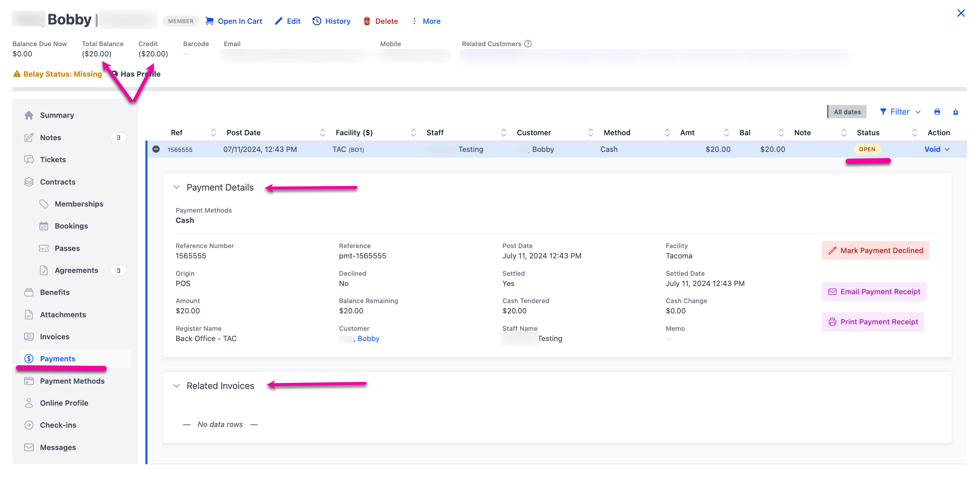Click the Belay Status warning icon

click(17, 74)
